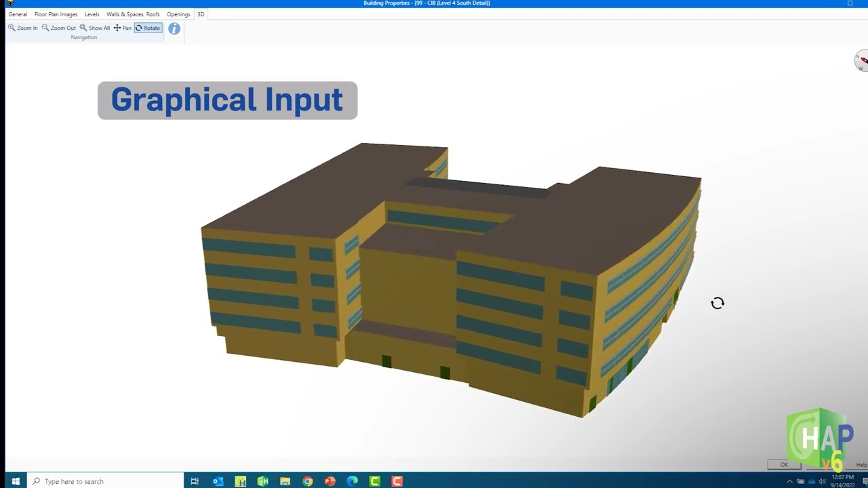Toggle the Rotate navigation tool

click(x=148, y=28)
